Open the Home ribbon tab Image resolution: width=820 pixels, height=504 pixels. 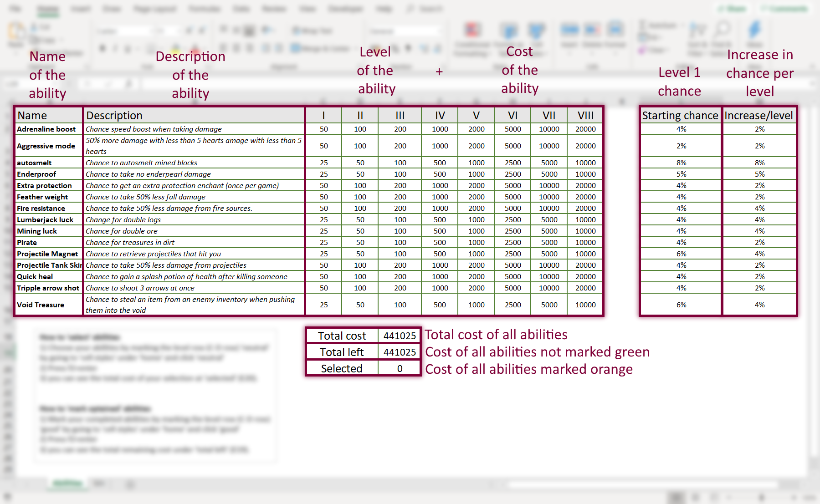[48, 9]
